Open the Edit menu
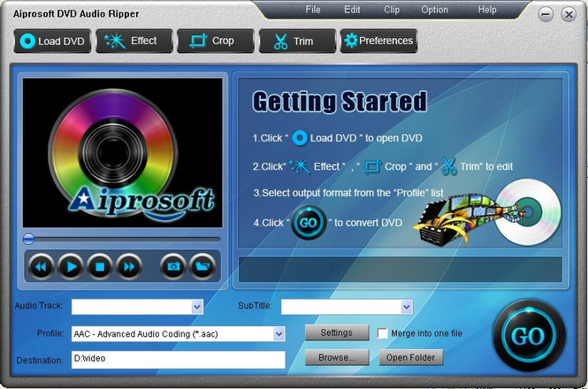This screenshot has height=389, width=588. (x=352, y=10)
